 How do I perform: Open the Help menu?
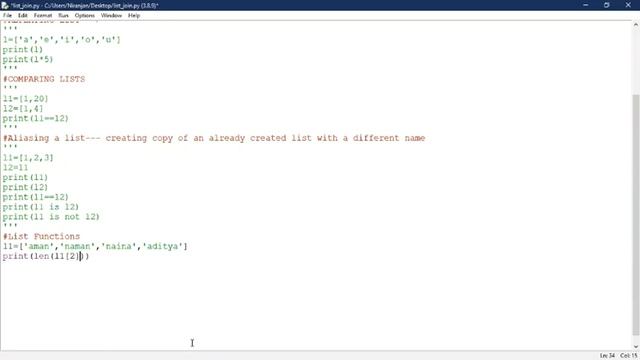pos(134,16)
